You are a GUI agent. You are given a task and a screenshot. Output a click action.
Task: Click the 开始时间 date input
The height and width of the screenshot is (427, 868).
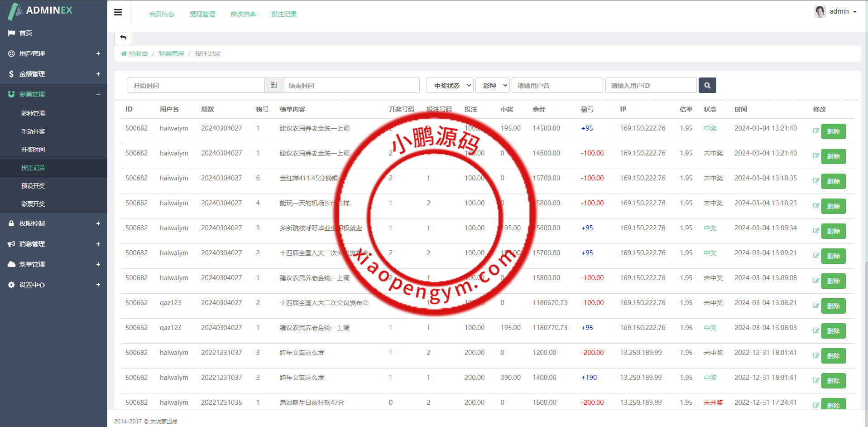(x=196, y=85)
